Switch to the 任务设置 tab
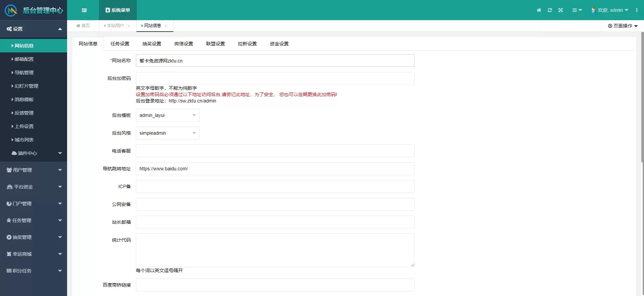The height and width of the screenshot is (296, 644). (120, 44)
